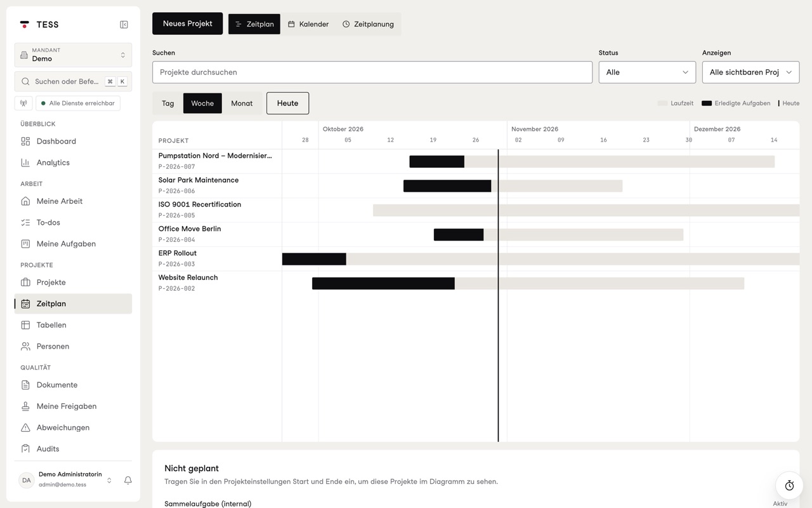Open the Mandant Demo switcher
Viewport: 812px width, 508px height.
tap(73, 55)
